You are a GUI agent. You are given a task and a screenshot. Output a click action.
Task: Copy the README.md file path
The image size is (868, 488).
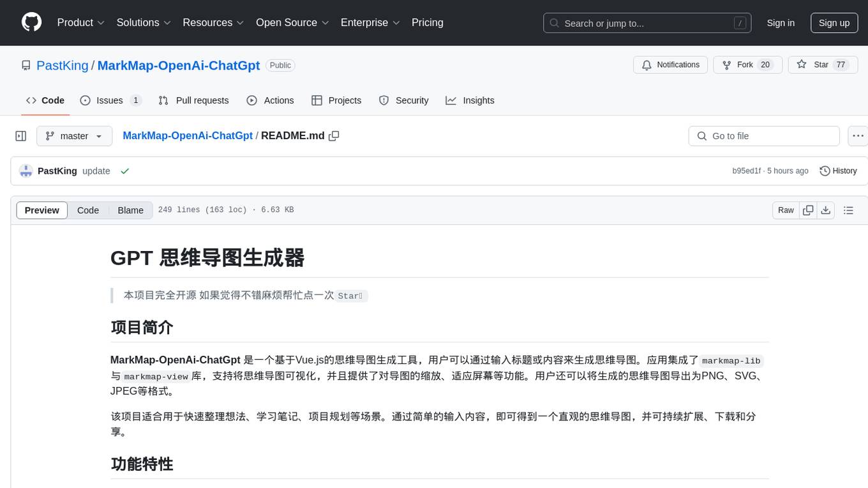coord(334,136)
